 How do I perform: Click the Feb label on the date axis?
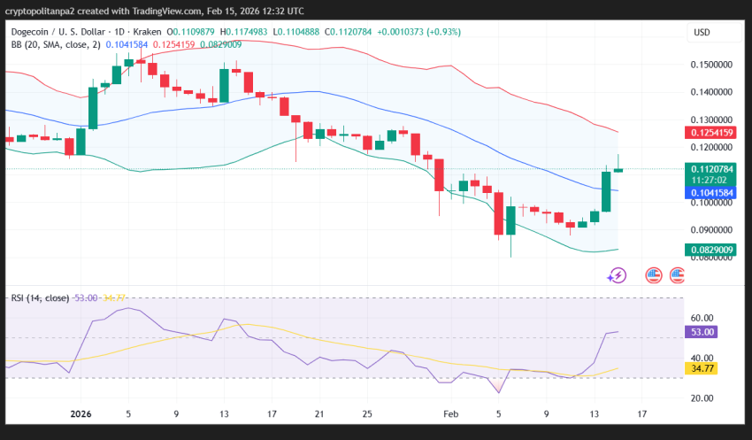point(450,412)
